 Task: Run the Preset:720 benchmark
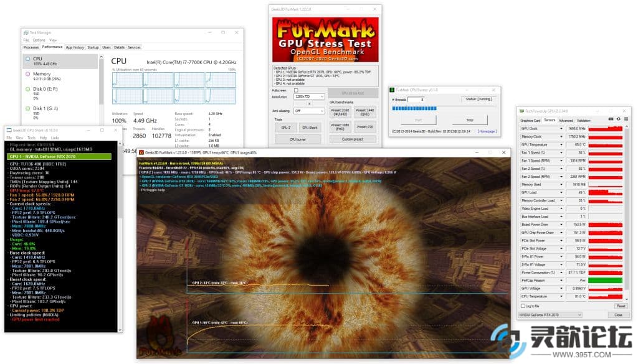[x=365, y=127]
